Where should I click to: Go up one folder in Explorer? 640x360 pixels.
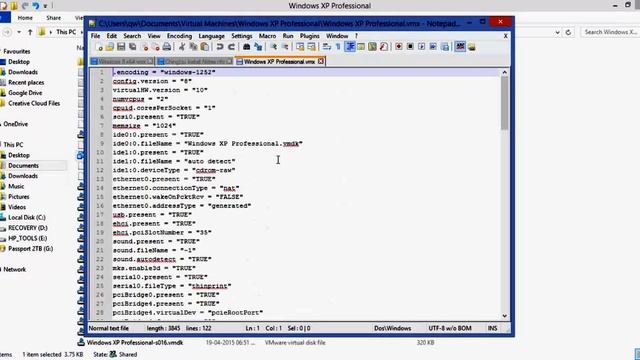coord(30,32)
